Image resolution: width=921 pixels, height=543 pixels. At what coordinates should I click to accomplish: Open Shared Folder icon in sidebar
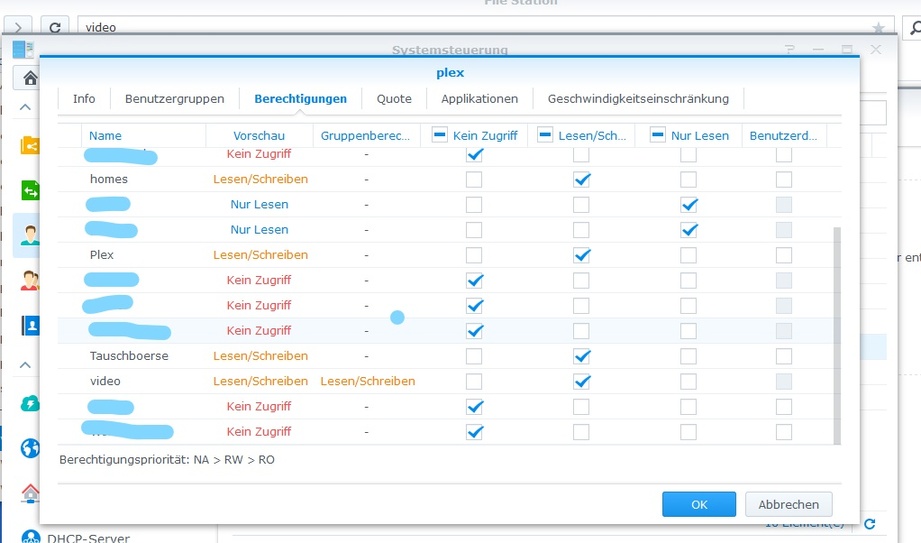pyautogui.click(x=30, y=145)
